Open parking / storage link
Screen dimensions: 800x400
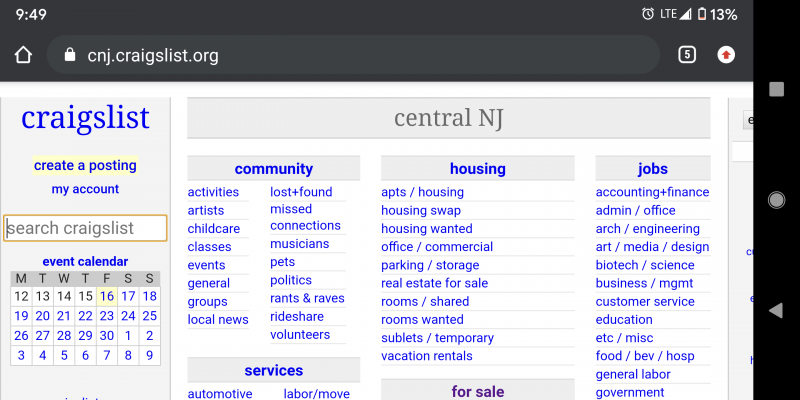430,265
